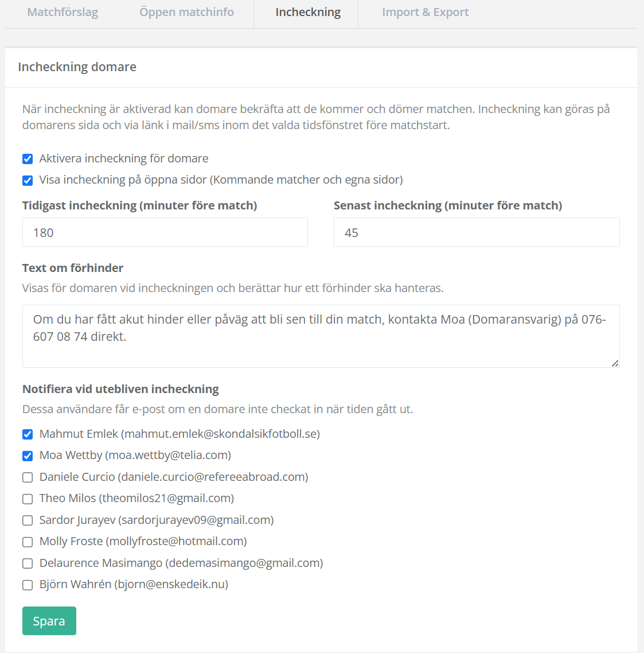
Task: Click into the Text om förhinder textarea
Action: [321, 336]
